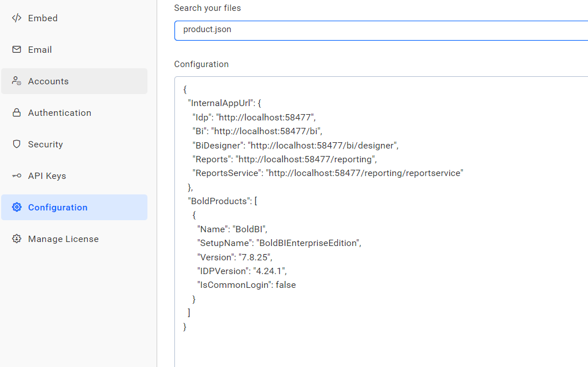Click the Embed code brackets icon
This screenshot has height=367, width=588.
point(17,18)
